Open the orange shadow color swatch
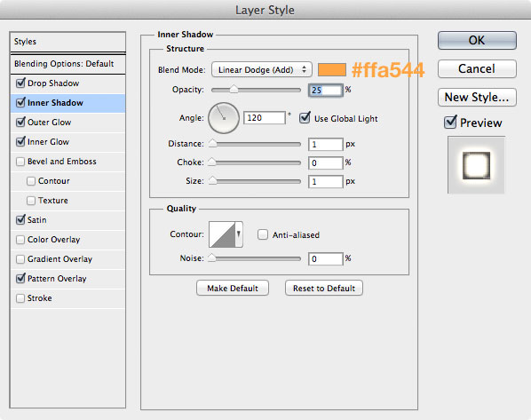 (x=332, y=70)
